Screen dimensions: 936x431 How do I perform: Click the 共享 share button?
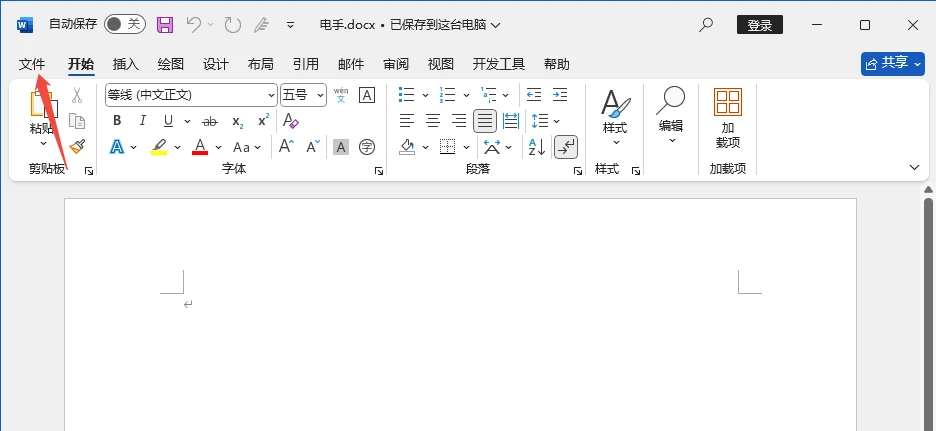[x=892, y=63]
